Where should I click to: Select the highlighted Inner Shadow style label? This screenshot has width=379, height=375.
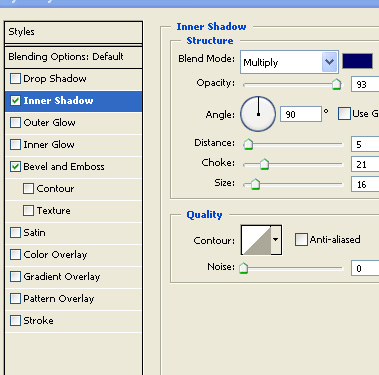tap(58, 101)
